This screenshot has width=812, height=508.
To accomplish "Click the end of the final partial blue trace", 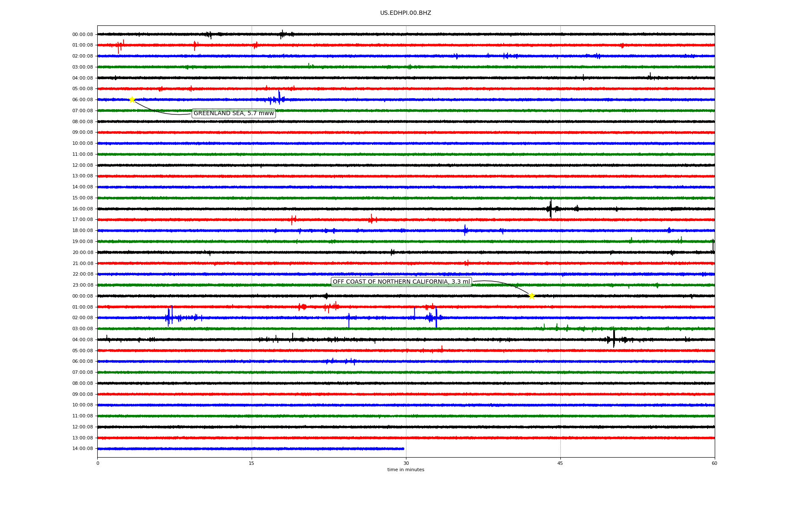I will click(x=403, y=449).
